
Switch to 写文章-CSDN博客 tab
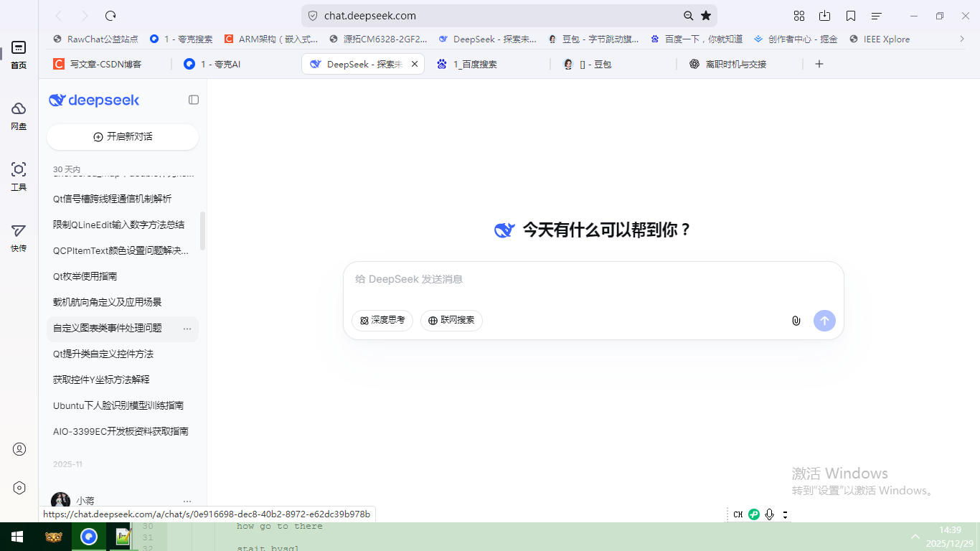(108, 64)
